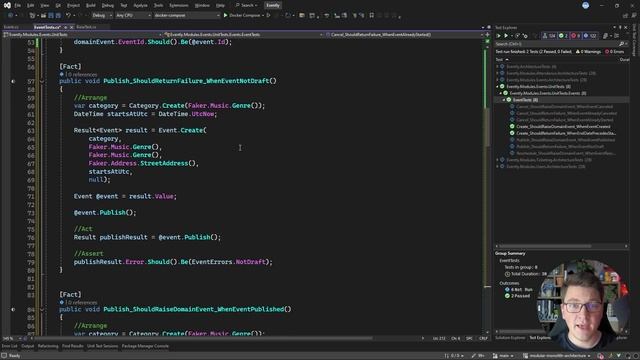Image resolution: width=640 pixels, height=360 pixels.
Task: Click the 0 Errors indicator
Action: tap(614, 52)
